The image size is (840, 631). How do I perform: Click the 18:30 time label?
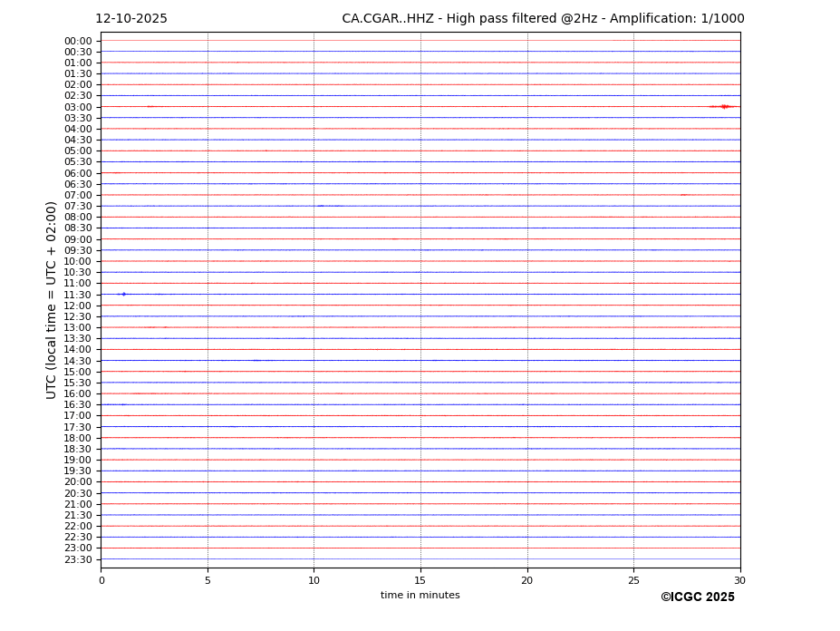click(x=78, y=449)
